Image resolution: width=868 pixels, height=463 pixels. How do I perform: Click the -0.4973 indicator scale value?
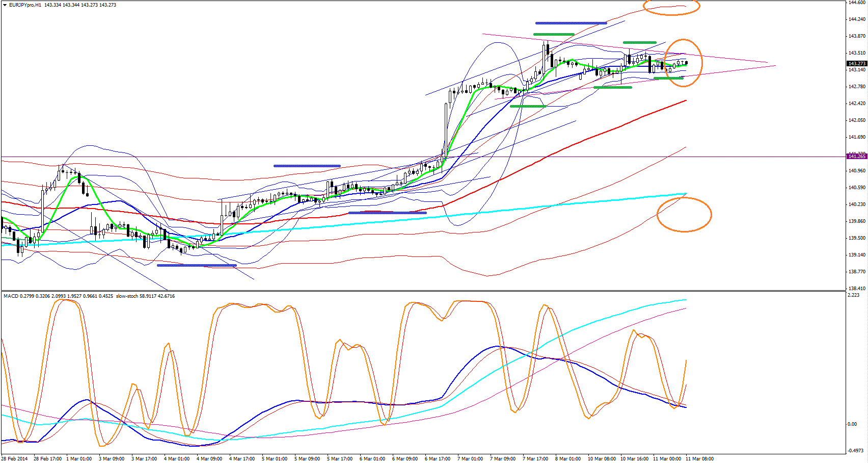point(855,450)
